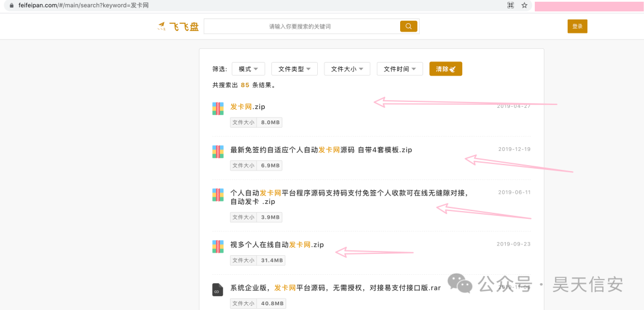Open the 文件时间 filter dropdown
Image resolution: width=644 pixels, height=310 pixels.
[400, 69]
